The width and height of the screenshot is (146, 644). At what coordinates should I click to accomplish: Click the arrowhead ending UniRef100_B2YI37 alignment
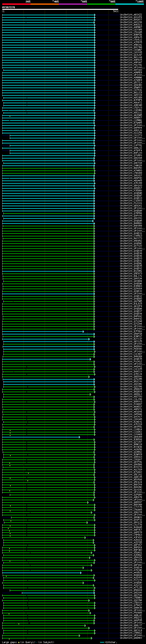(x=89, y=339)
